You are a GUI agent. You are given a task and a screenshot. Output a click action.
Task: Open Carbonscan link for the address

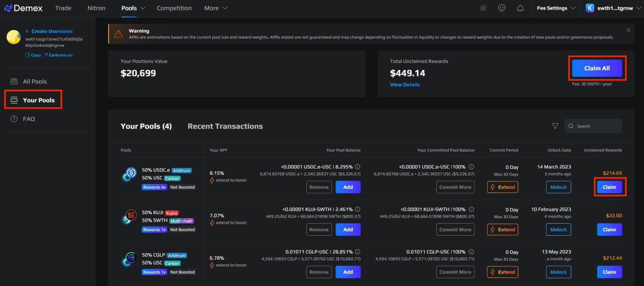point(58,55)
